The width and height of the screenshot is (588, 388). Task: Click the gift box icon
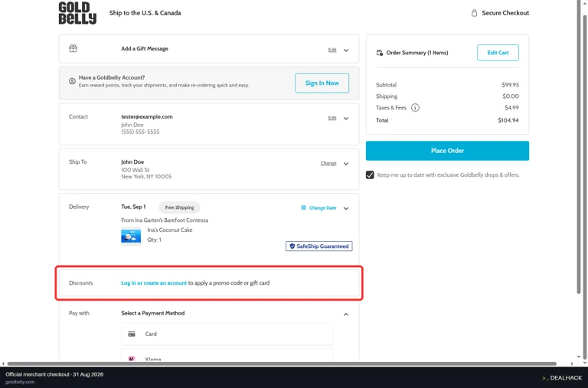point(73,48)
